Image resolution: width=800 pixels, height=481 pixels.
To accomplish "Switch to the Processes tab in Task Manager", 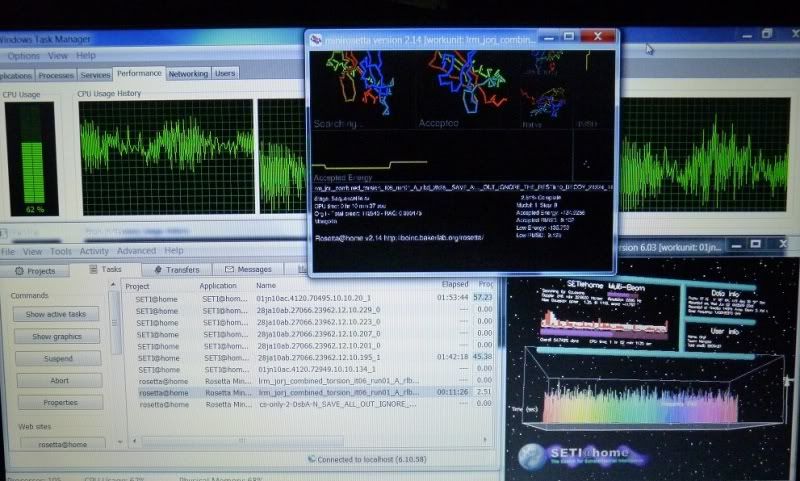I will coord(55,74).
